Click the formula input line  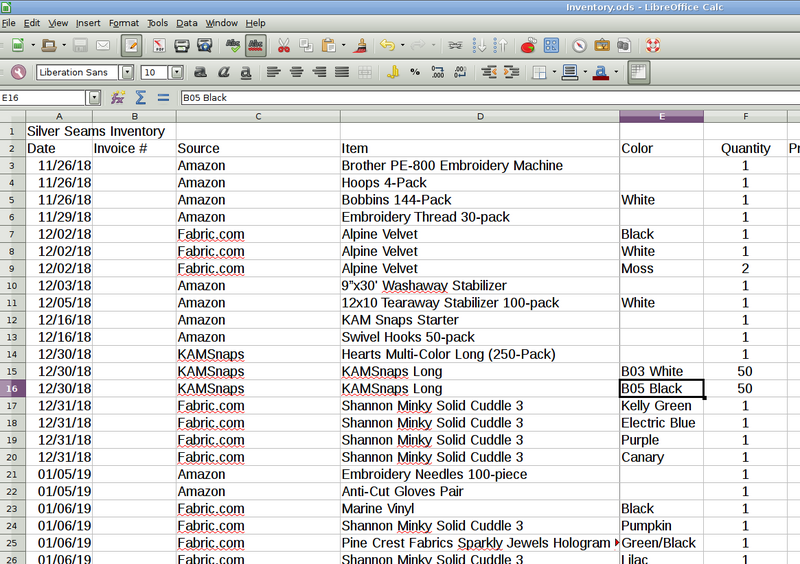point(490,97)
